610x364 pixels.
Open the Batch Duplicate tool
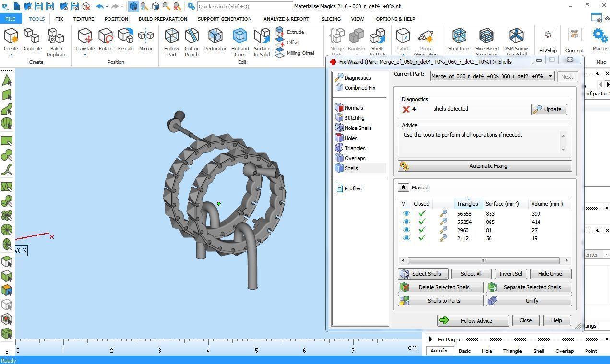tap(56, 42)
